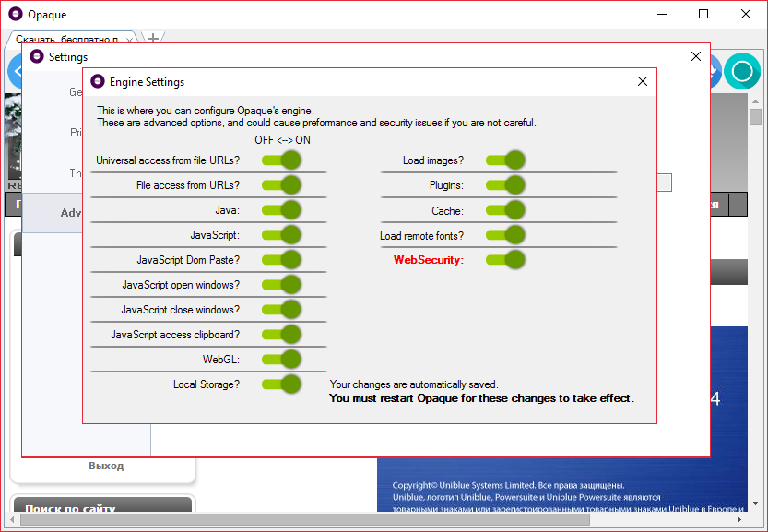Screen dimensions: 768x532
Task: Toggle JavaScript open windows switch
Action: pyautogui.click(x=281, y=285)
